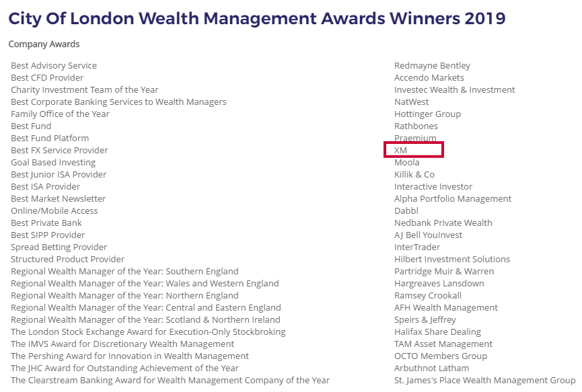The width and height of the screenshot is (582, 392).
Task: Click St. James's Place Wealth Management Group
Action: click(484, 381)
